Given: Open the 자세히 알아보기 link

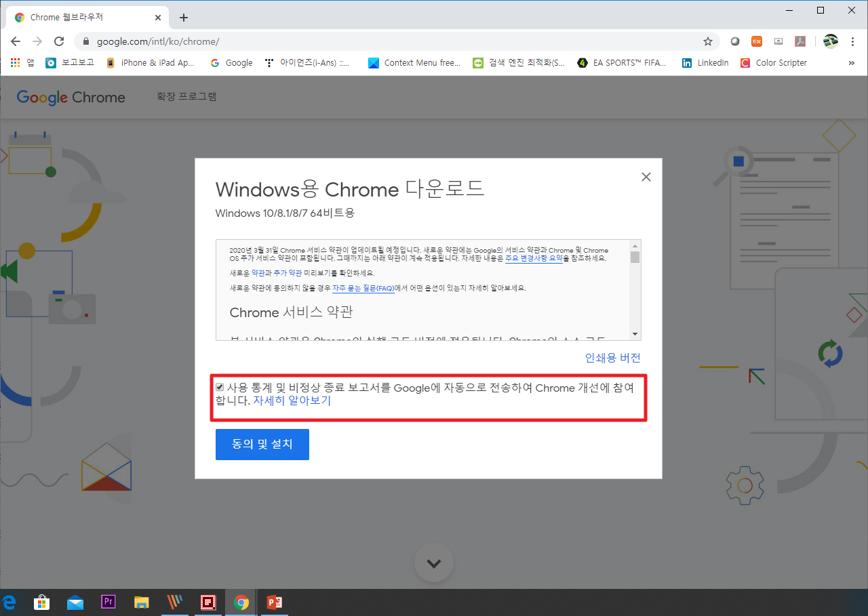Looking at the screenshot, I should tap(292, 401).
